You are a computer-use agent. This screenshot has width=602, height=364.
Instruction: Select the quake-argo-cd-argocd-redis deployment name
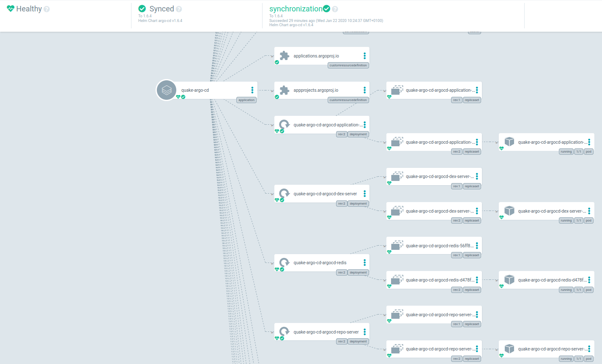(320, 263)
